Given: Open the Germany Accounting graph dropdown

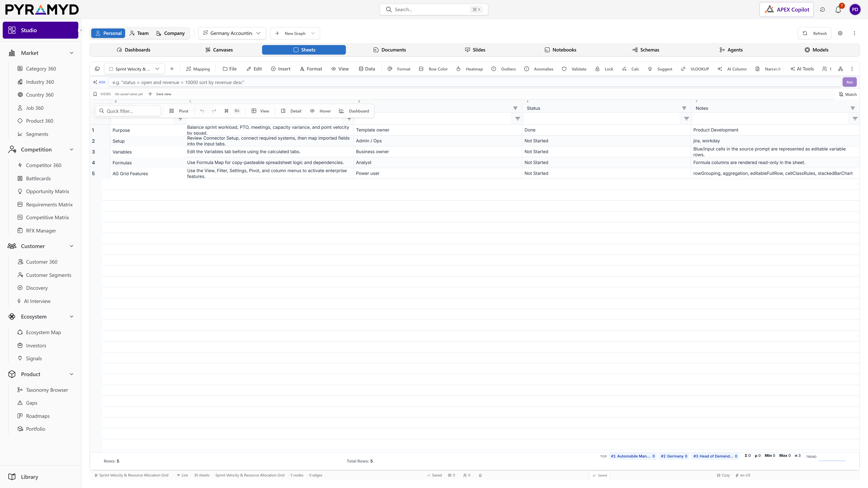Looking at the screenshot, I should [232, 33].
